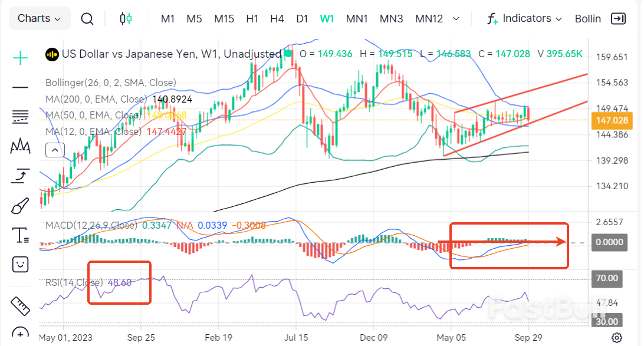Viewport: 644px width, 346px height.
Task: Click the magnify zoom tool
Action: click(19, 334)
